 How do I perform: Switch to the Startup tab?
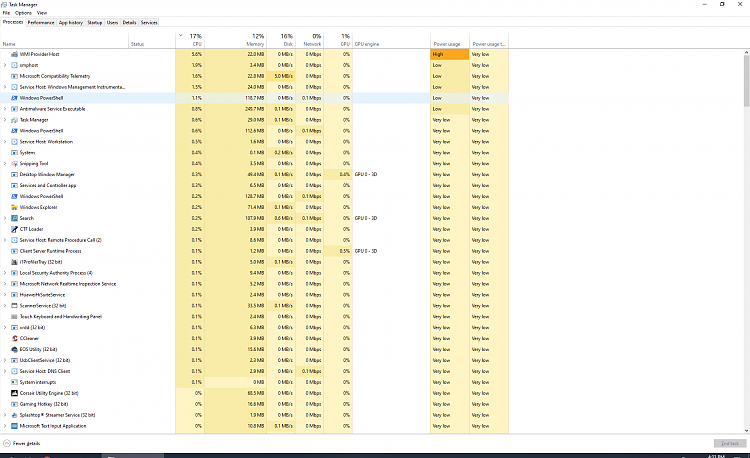pos(95,22)
